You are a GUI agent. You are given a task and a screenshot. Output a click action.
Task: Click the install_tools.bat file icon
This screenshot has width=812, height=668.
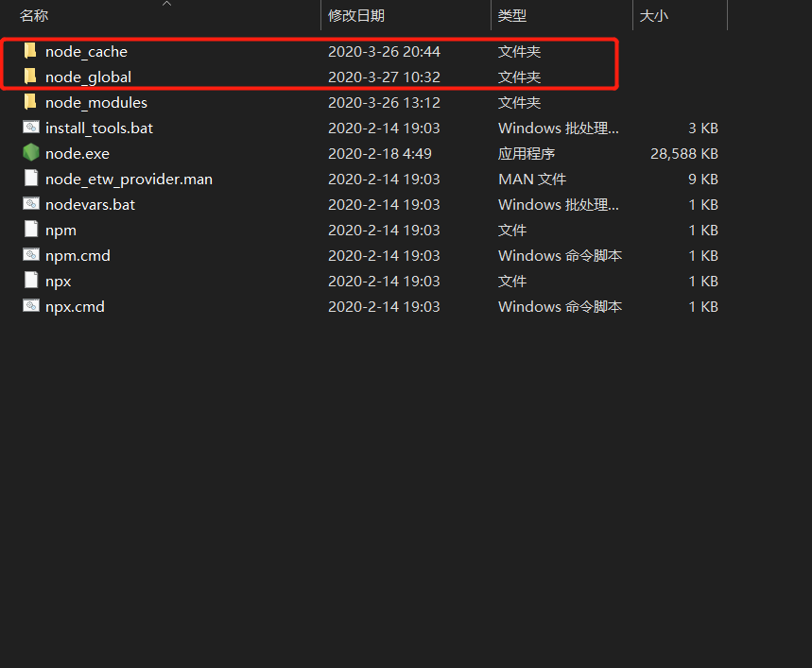click(31, 128)
